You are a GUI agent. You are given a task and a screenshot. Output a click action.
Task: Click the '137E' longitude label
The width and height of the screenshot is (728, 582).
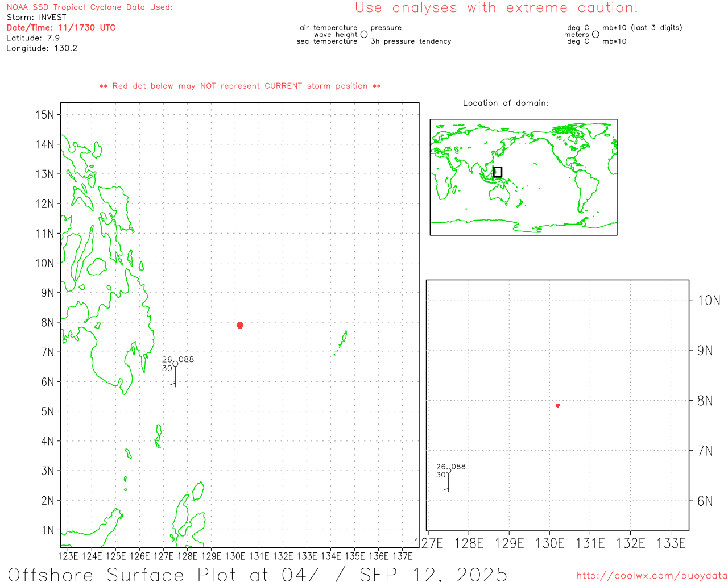(403, 556)
